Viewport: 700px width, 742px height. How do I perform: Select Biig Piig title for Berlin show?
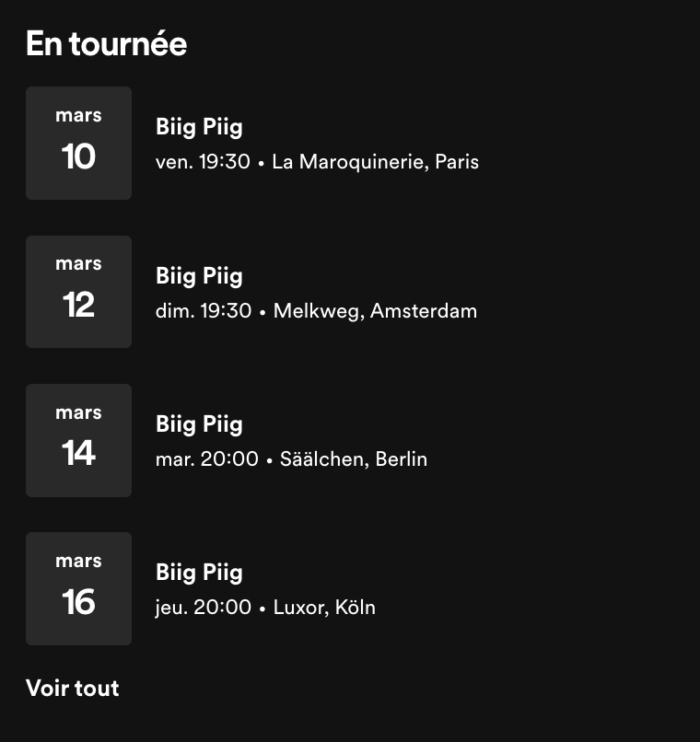[199, 424]
